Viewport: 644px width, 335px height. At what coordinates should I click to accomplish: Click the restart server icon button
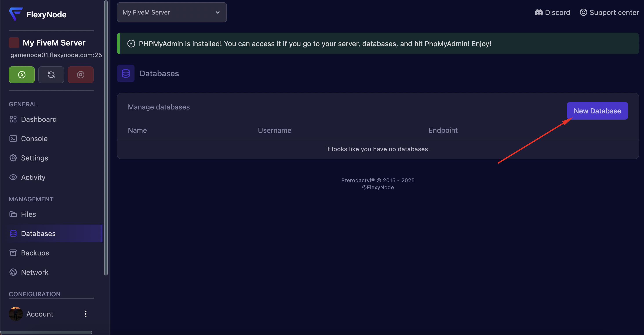coord(51,75)
